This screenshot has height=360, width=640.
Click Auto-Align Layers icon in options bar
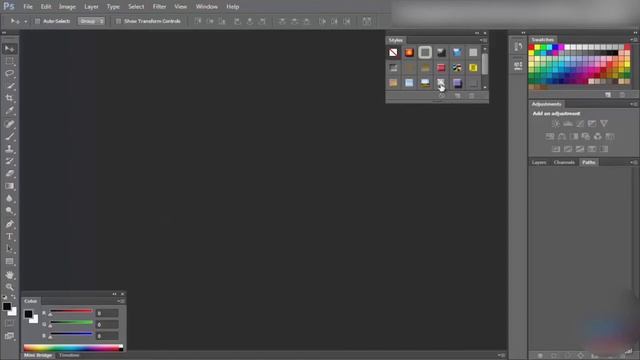pos(367,21)
